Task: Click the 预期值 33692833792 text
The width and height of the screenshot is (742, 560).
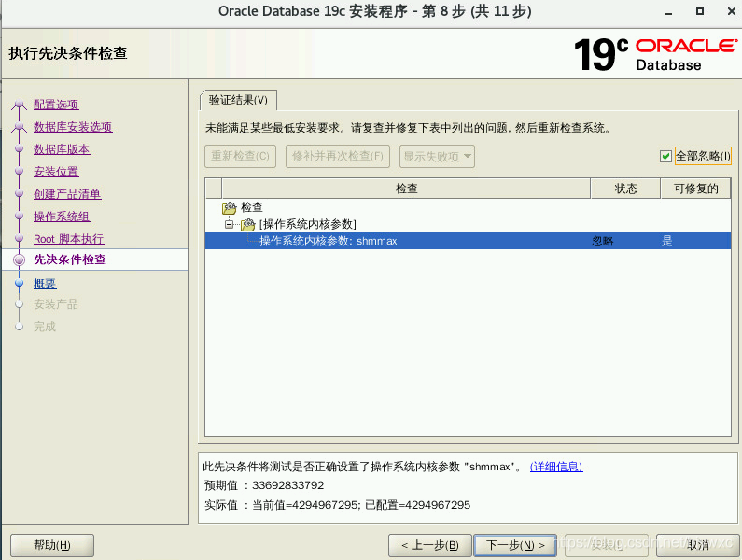Action: 264,485
